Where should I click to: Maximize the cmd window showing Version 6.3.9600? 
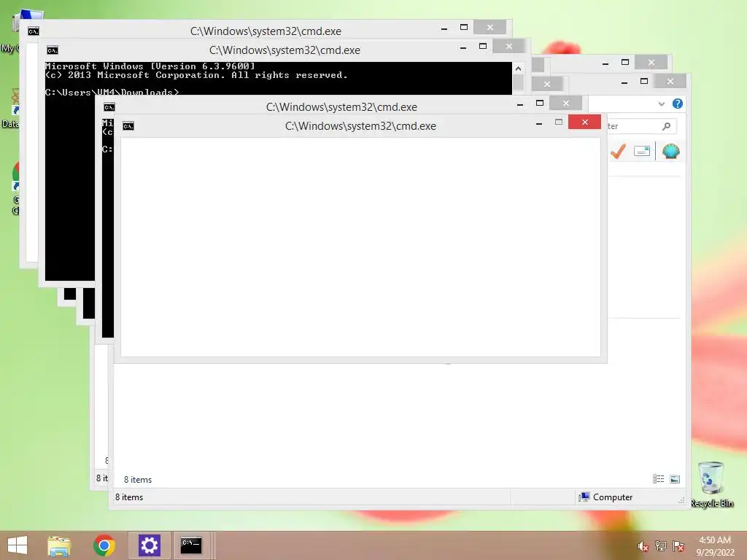pos(483,47)
